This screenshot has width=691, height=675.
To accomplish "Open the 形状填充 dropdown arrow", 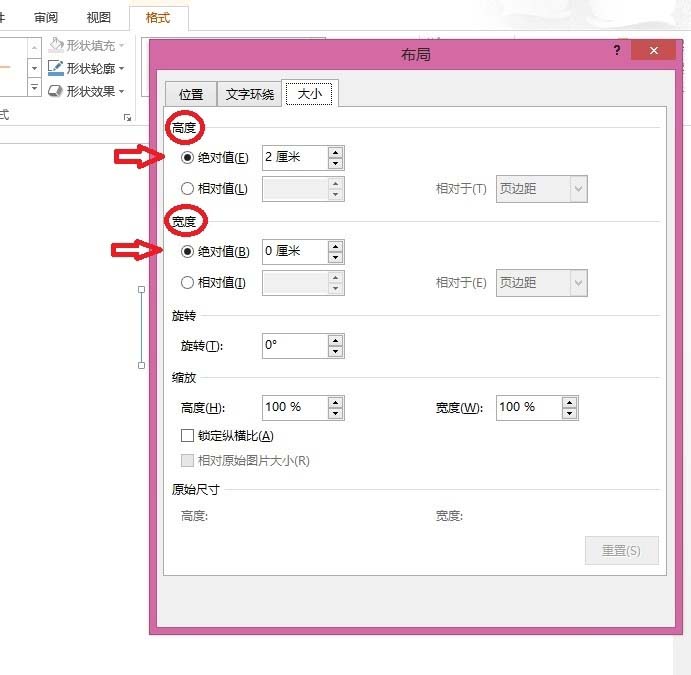I will click(122, 45).
